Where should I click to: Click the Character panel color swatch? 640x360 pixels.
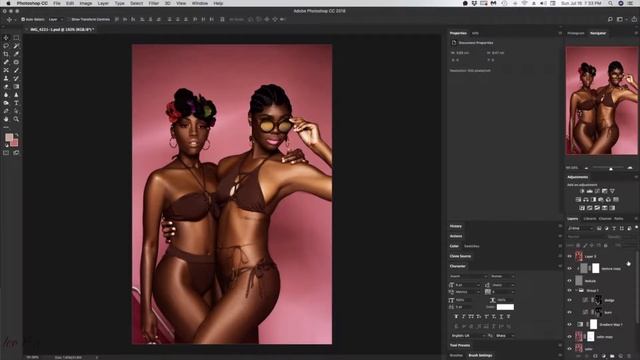[505, 307]
